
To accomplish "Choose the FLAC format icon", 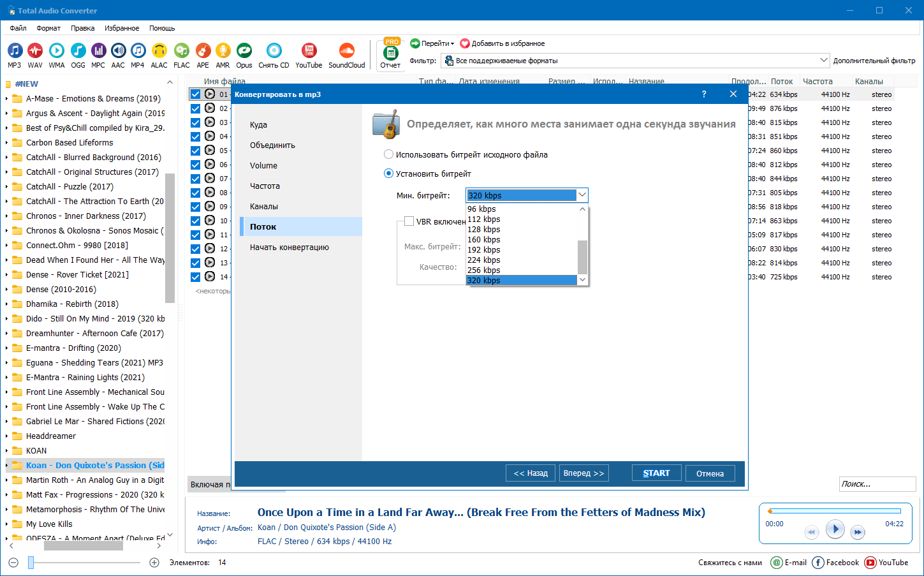I will [x=182, y=55].
